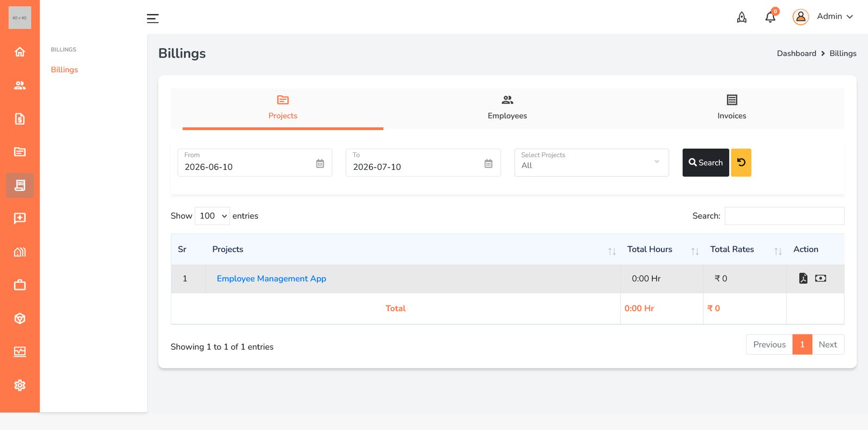Go to Previous page

point(769,344)
